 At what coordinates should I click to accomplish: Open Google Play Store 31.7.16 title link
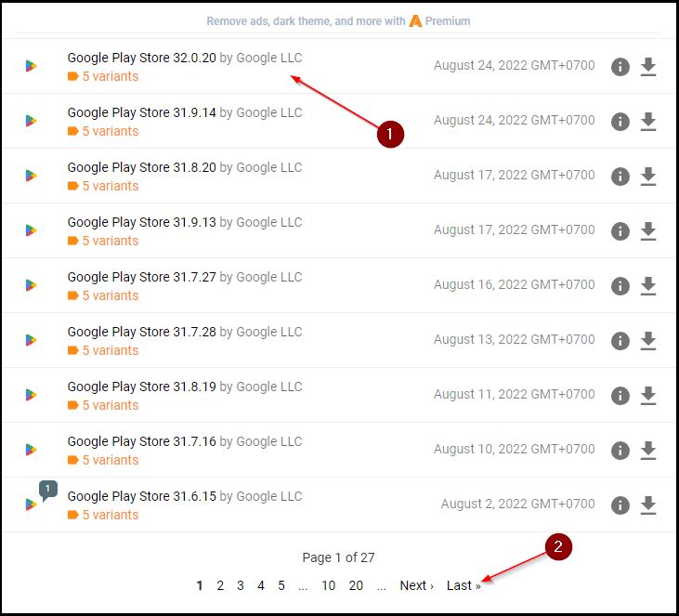pos(141,441)
